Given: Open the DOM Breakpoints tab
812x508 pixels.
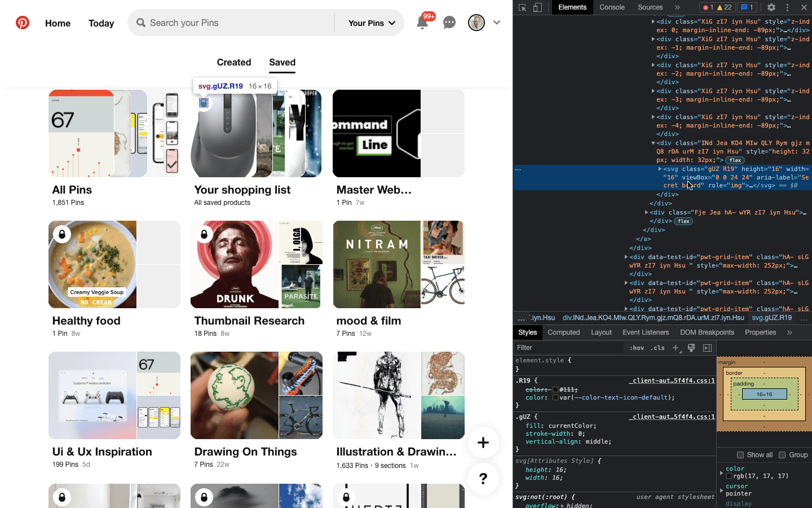Looking at the screenshot, I should pos(707,332).
